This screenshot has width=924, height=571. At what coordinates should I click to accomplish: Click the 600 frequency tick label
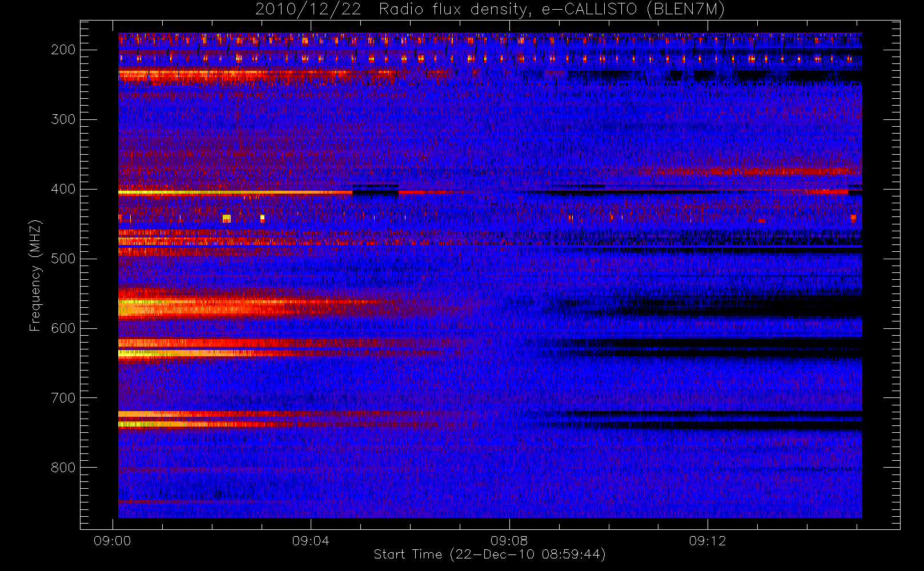click(x=63, y=328)
